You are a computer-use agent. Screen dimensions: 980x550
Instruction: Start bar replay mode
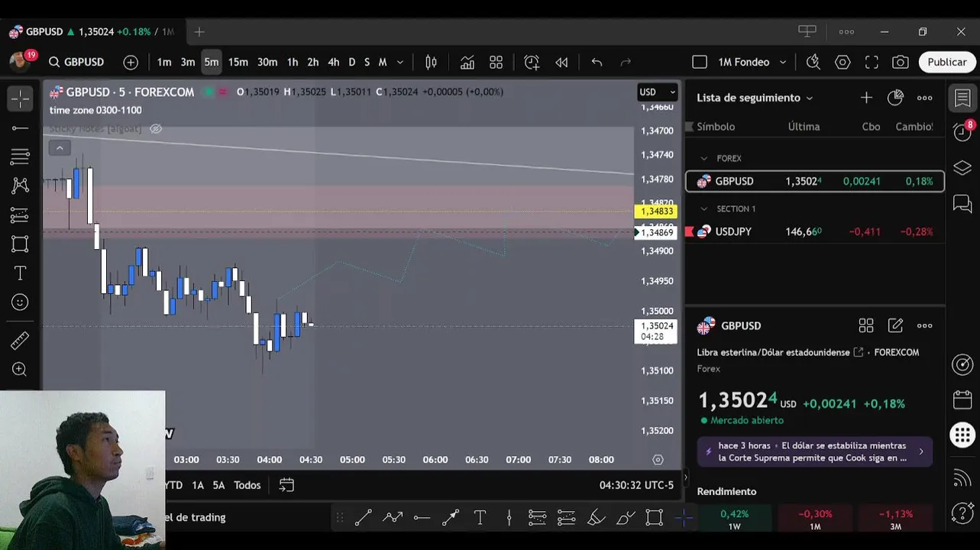coord(561,62)
